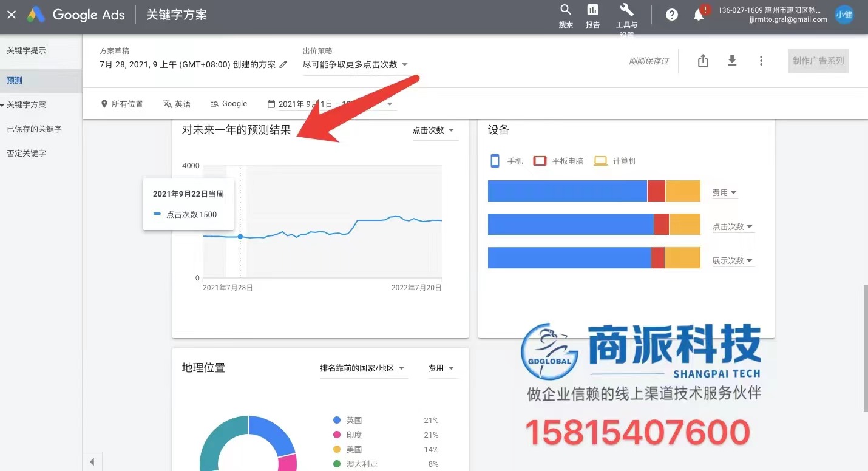Edit plan name with pencil icon
This screenshot has height=471, width=868.
tap(283, 64)
